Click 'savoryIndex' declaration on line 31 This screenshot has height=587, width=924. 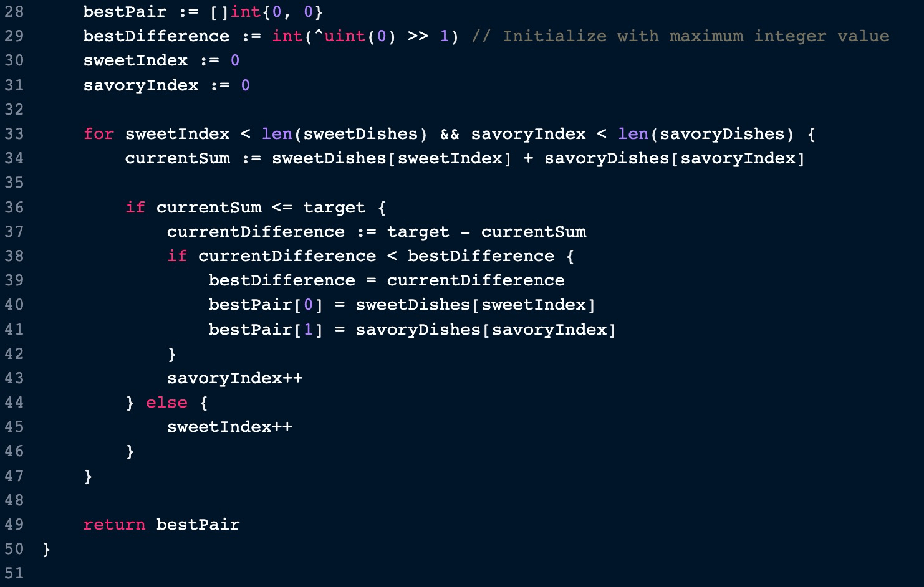coord(140,85)
